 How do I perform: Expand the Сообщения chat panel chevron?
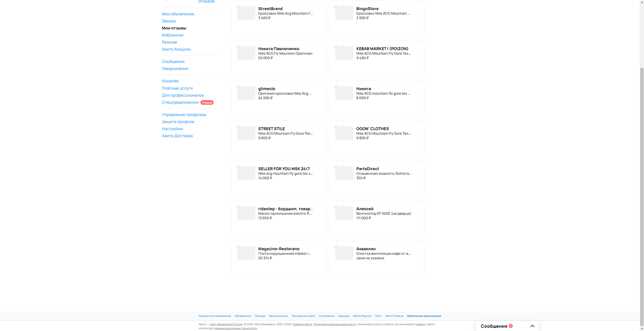(532, 326)
